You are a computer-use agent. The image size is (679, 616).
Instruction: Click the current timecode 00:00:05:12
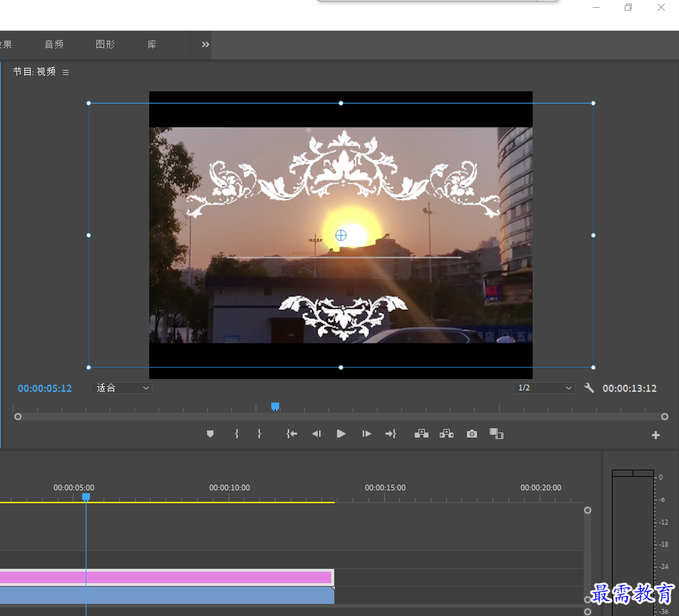point(45,388)
